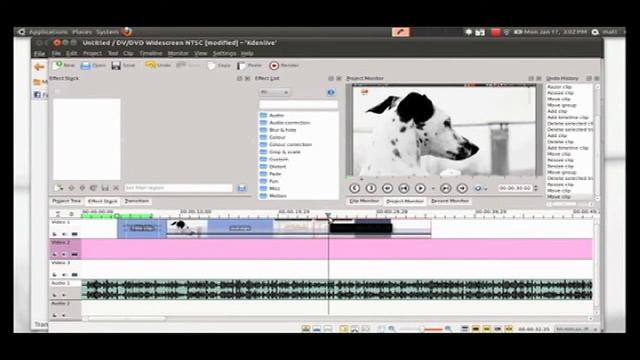Viewport: 640px width, 360px height.
Task: Click the Firefox icon in top panel
Action: coord(127,32)
